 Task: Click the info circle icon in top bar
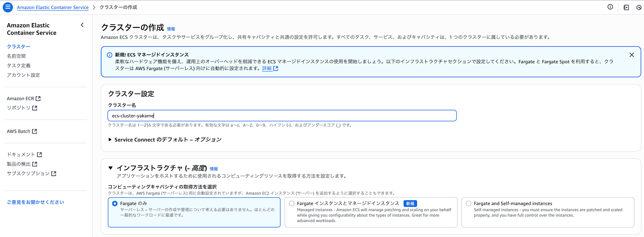click(x=610, y=7)
